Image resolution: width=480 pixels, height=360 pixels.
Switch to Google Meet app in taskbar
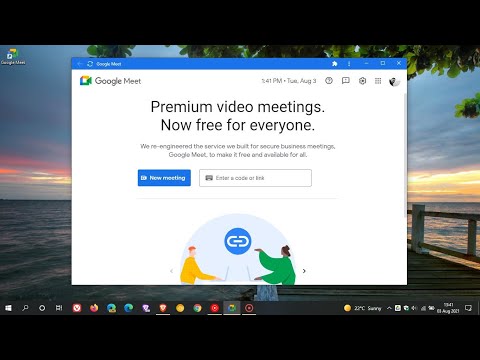click(232, 308)
